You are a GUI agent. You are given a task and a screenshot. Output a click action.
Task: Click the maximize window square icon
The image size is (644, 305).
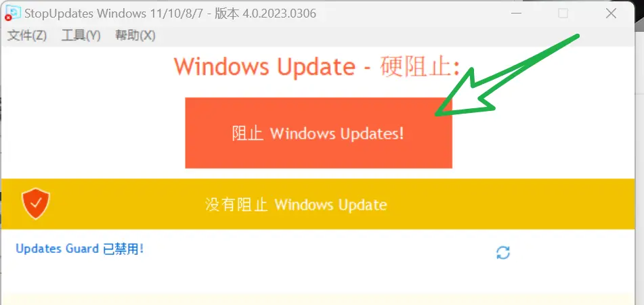pyautogui.click(x=563, y=14)
